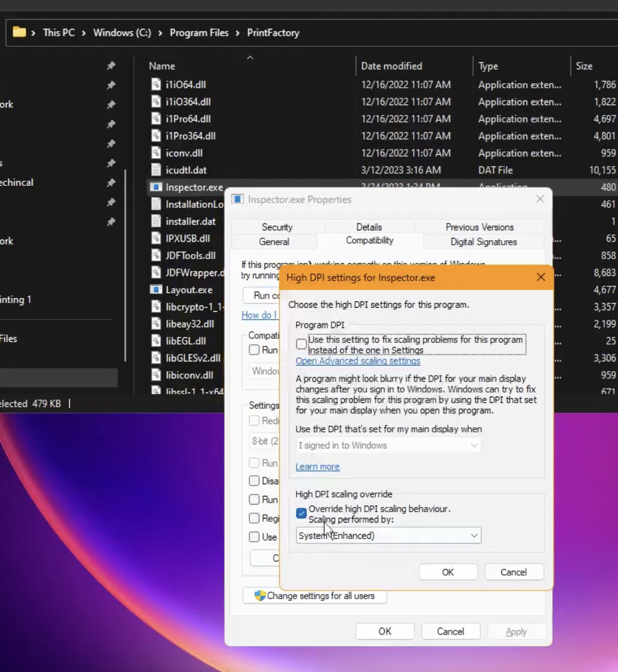Screen dimensions: 618x672
Task: Select the libGLESv2.dll file icon
Action: point(156,358)
